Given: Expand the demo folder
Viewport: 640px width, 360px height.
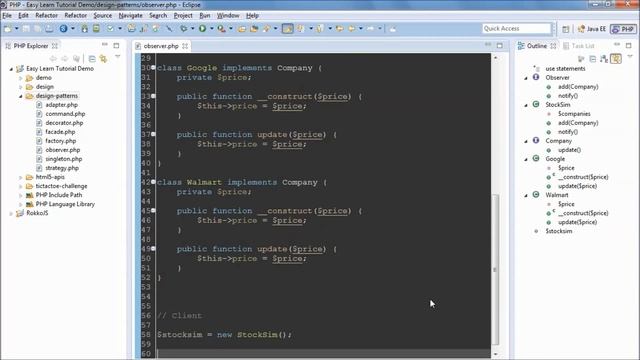Looking at the screenshot, I should click(x=20, y=78).
